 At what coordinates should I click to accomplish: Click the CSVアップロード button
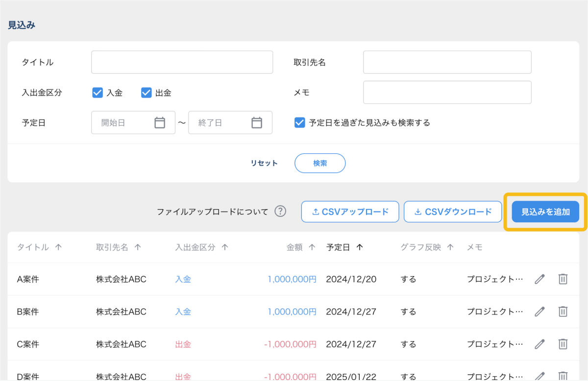[x=350, y=212]
